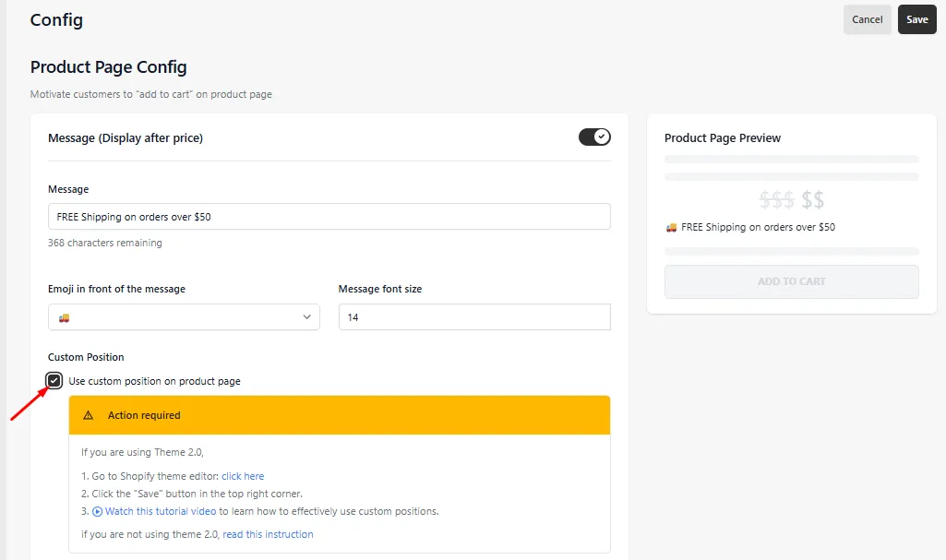Click into the Message text field
The image size is (946, 560).
click(x=329, y=217)
